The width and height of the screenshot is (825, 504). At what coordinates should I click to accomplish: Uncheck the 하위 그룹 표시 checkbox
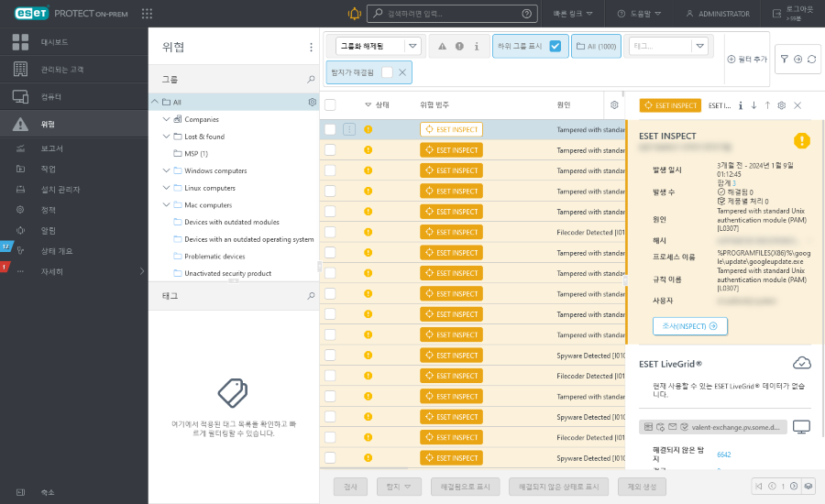point(555,46)
